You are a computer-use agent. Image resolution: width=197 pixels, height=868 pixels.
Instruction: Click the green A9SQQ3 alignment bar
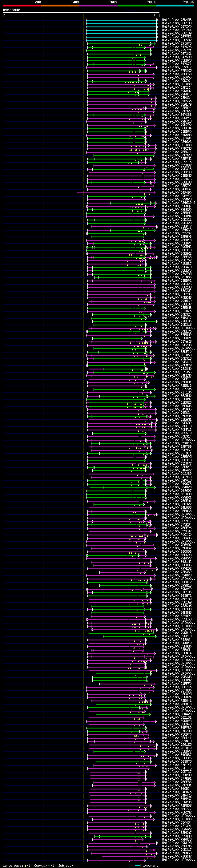123,836
